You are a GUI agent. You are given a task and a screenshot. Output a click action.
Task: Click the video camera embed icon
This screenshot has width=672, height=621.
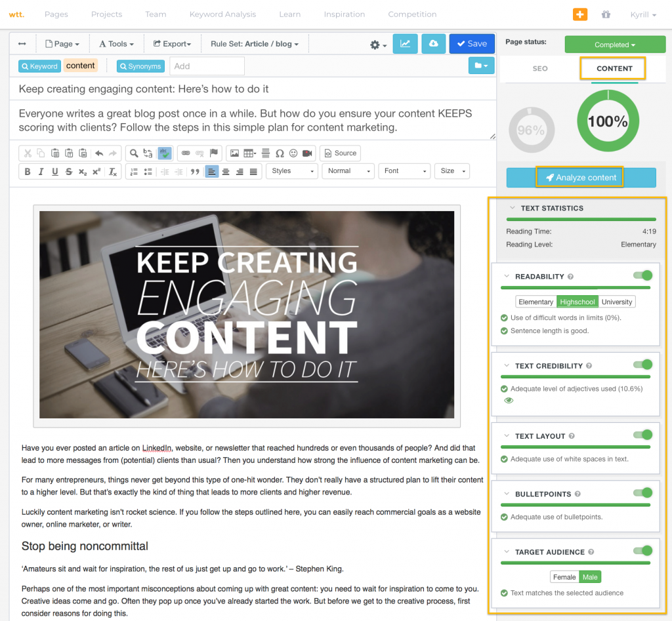(307, 153)
